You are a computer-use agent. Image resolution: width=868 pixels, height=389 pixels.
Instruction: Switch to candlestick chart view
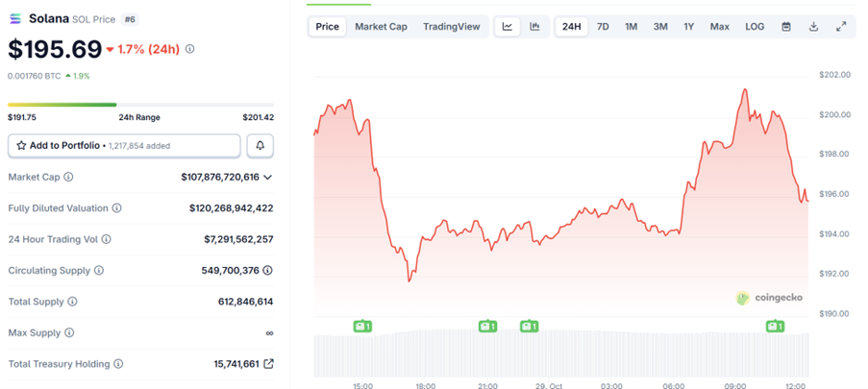[x=534, y=27]
